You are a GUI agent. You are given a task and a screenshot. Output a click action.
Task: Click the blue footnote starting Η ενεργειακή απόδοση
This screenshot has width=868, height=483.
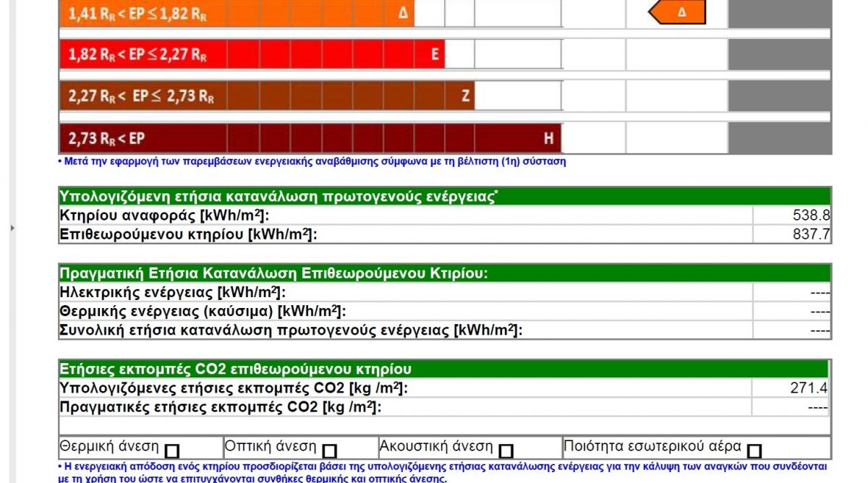pyautogui.click(x=442, y=472)
